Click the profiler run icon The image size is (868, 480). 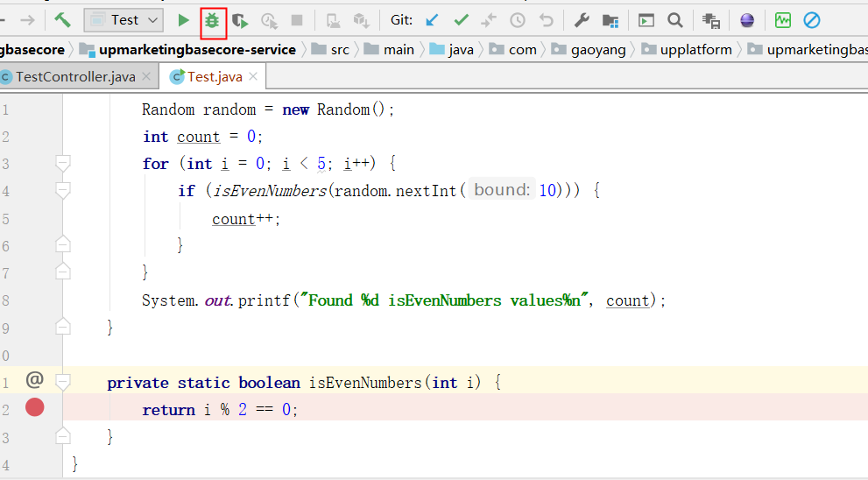pyautogui.click(x=269, y=21)
